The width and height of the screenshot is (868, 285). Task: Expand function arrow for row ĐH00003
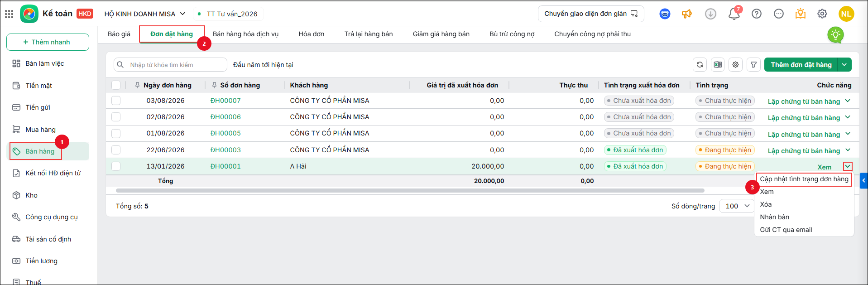848,150
